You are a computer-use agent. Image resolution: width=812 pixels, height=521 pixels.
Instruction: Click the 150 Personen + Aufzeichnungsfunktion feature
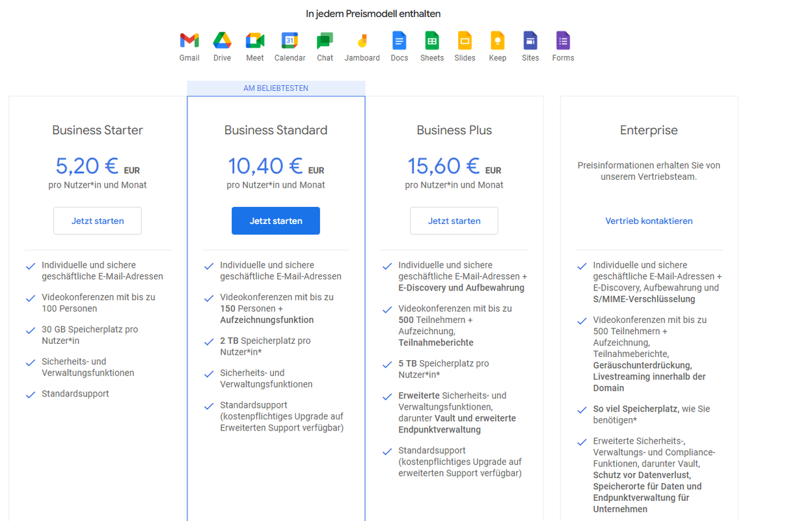pos(277,308)
